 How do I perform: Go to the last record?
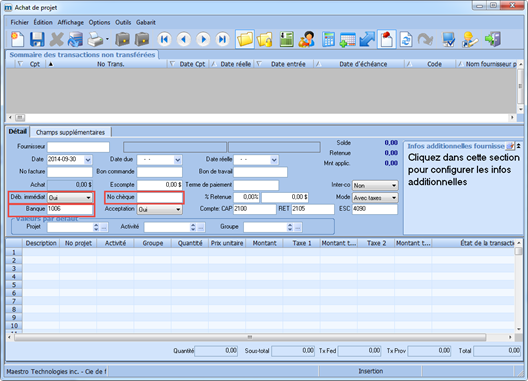click(222, 39)
